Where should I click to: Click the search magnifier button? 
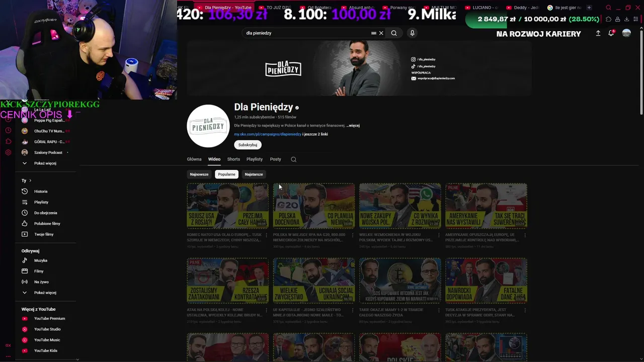(x=394, y=33)
